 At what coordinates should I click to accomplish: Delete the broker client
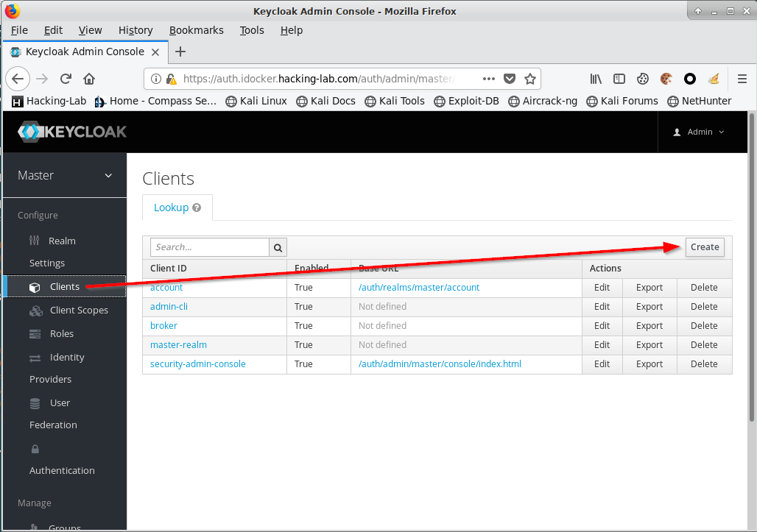pos(705,326)
